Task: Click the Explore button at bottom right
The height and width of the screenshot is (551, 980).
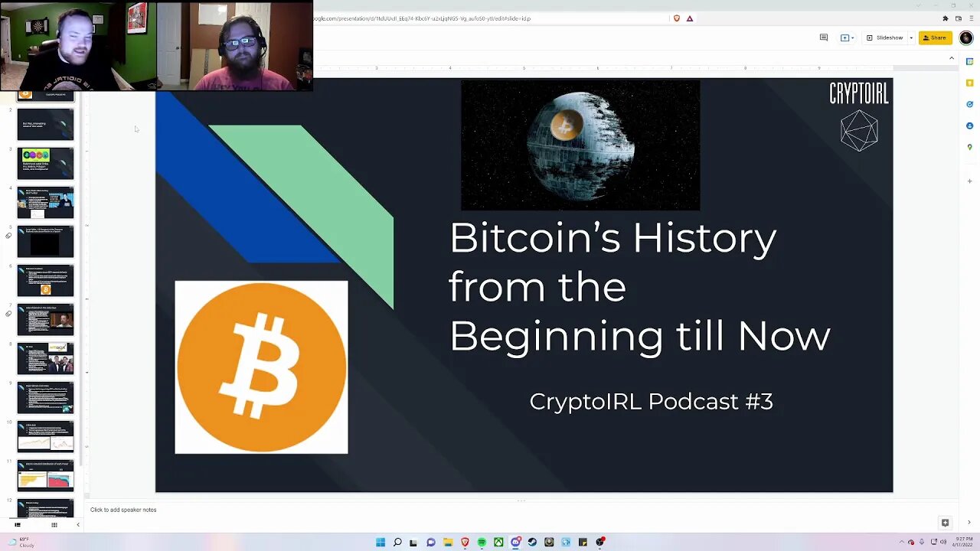Action: click(945, 523)
